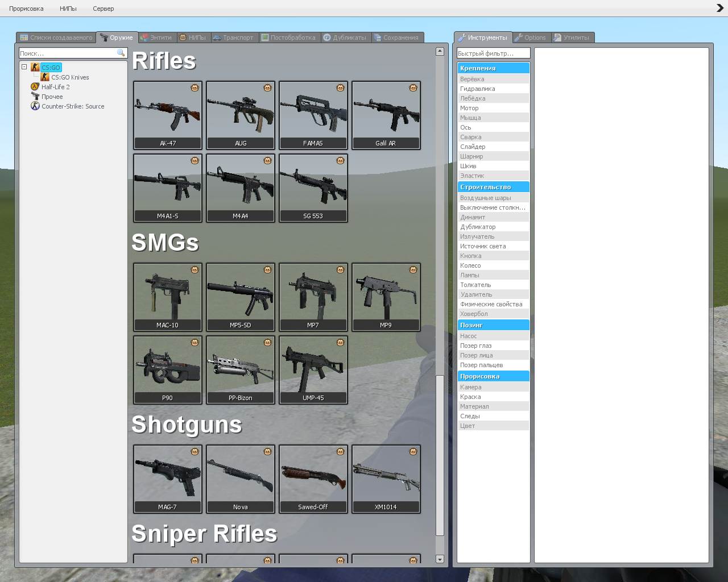The width and height of the screenshot is (728, 582).
Task: Choose the "Удалитель" tool
Action: [x=494, y=294]
